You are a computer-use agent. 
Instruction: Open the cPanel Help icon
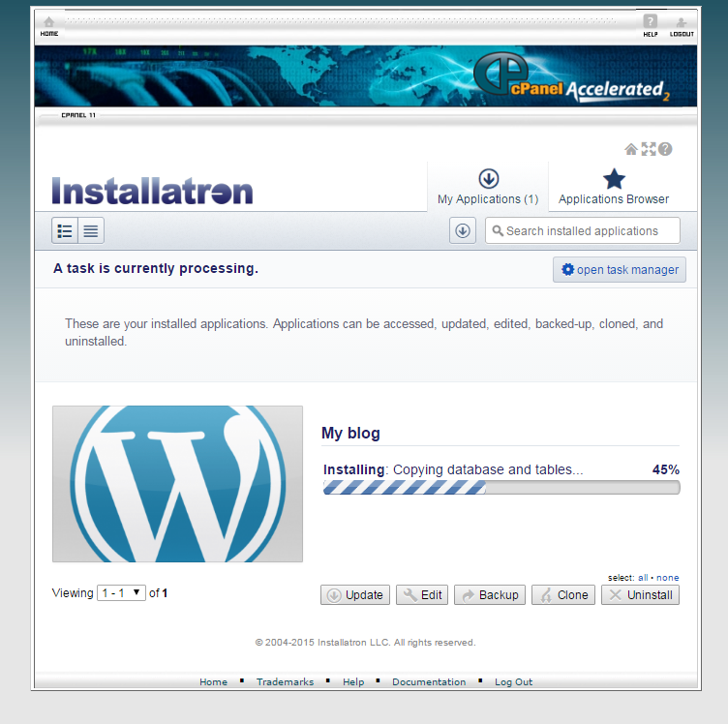coord(650,25)
